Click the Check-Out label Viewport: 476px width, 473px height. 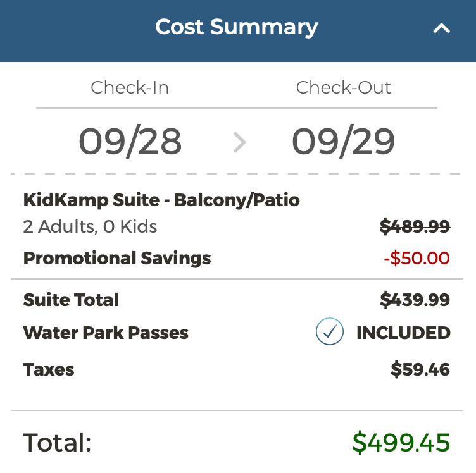coord(344,87)
